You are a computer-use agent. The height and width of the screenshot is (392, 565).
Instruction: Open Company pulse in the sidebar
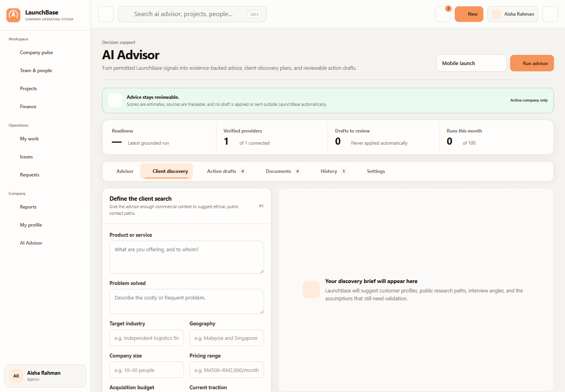[x=46, y=53]
